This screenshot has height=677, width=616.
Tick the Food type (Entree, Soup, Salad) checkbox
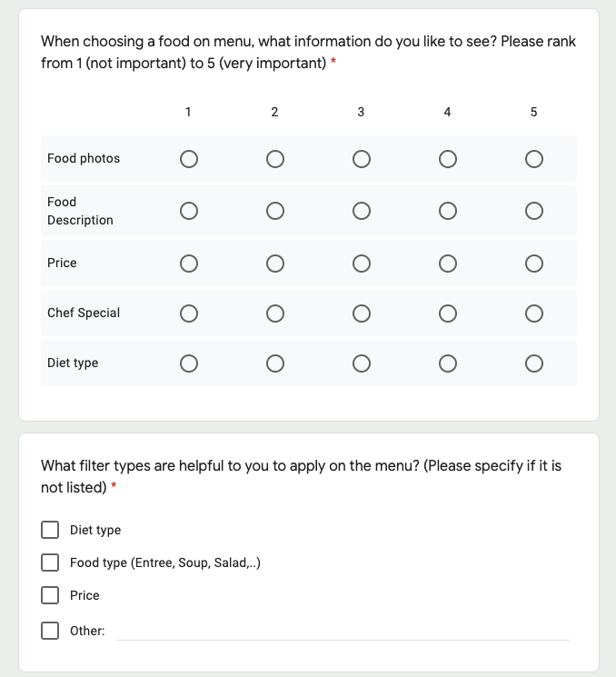(50, 563)
